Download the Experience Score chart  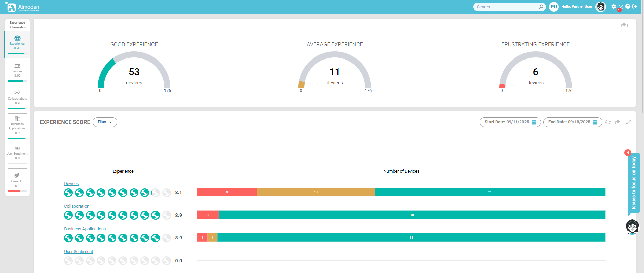pos(618,122)
